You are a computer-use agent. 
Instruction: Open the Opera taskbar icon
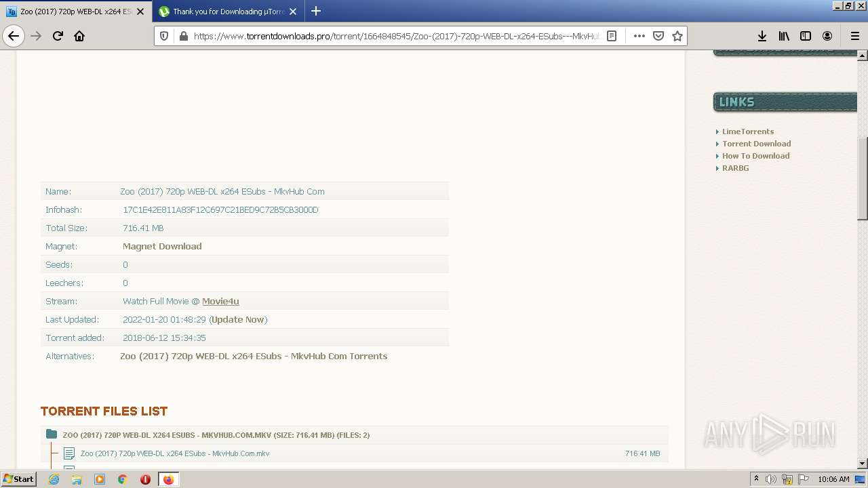(x=145, y=479)
